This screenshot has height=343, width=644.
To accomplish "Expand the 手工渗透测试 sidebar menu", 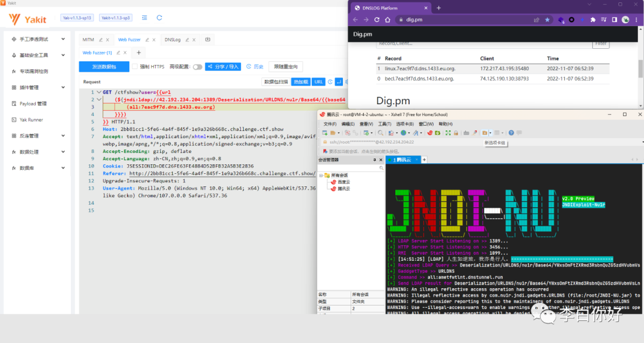I will 63,39.
